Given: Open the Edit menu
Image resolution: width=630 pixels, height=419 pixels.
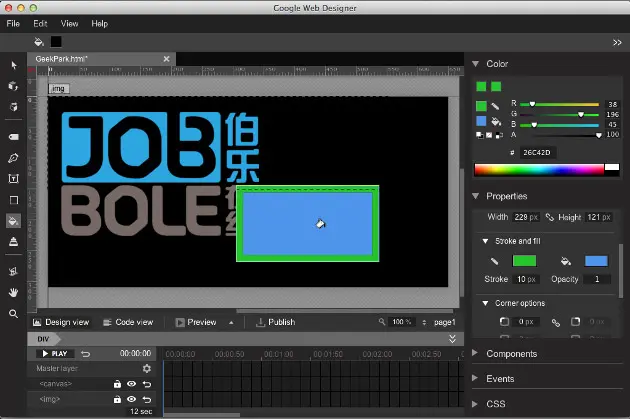Looking at the screenshot, I should (x=40, y=24).
